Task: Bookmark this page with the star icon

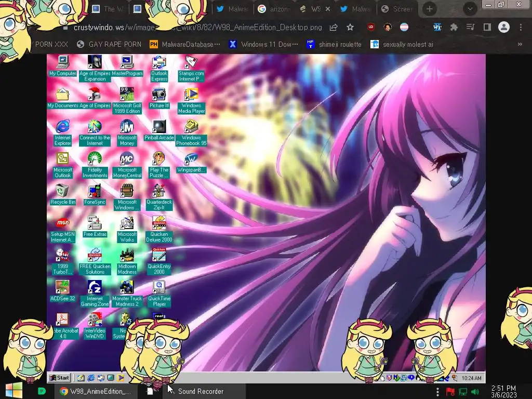Action: 350,27
